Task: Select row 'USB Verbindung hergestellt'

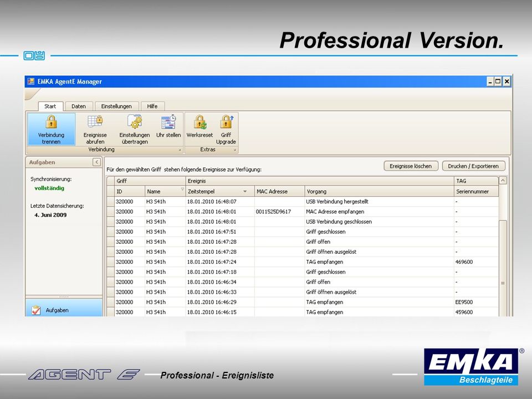Action: coord(303,202)
